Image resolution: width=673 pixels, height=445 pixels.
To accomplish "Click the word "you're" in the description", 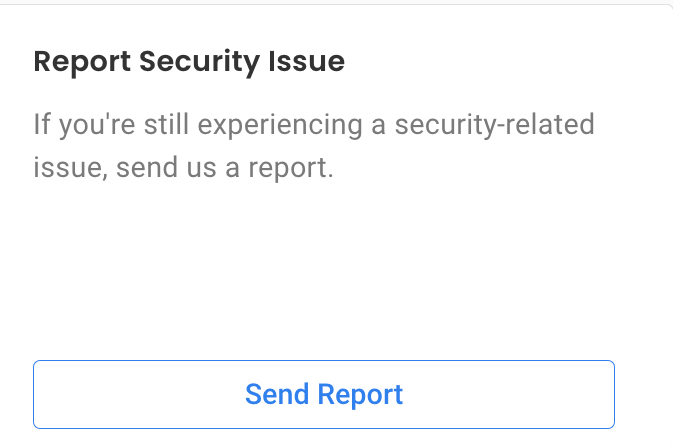I will [x=97, y=126].
